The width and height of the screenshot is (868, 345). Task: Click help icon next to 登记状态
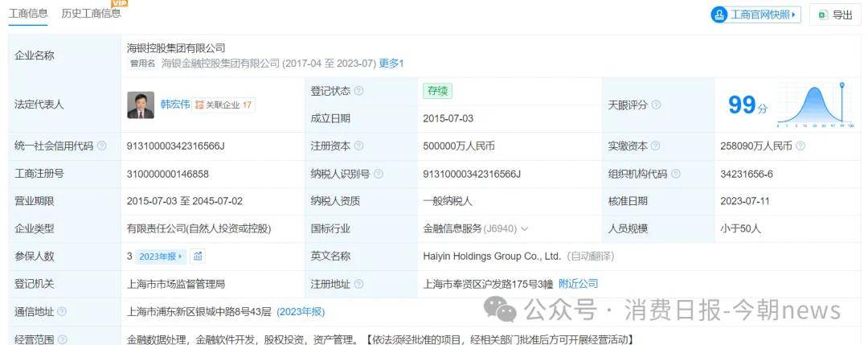click(358, 91)
